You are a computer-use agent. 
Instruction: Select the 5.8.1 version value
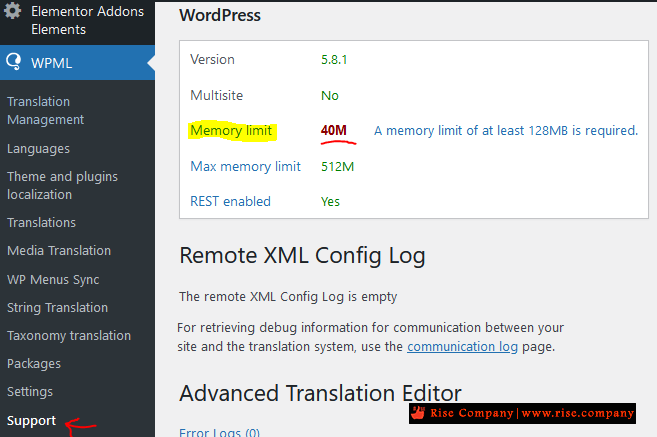[334, 59]
